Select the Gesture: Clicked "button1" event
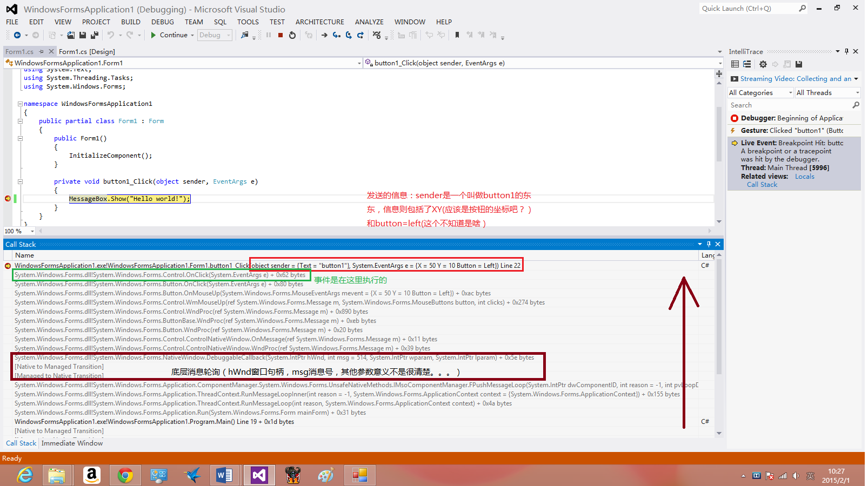This screenshot has height=486, width=868. click(794, 131)
